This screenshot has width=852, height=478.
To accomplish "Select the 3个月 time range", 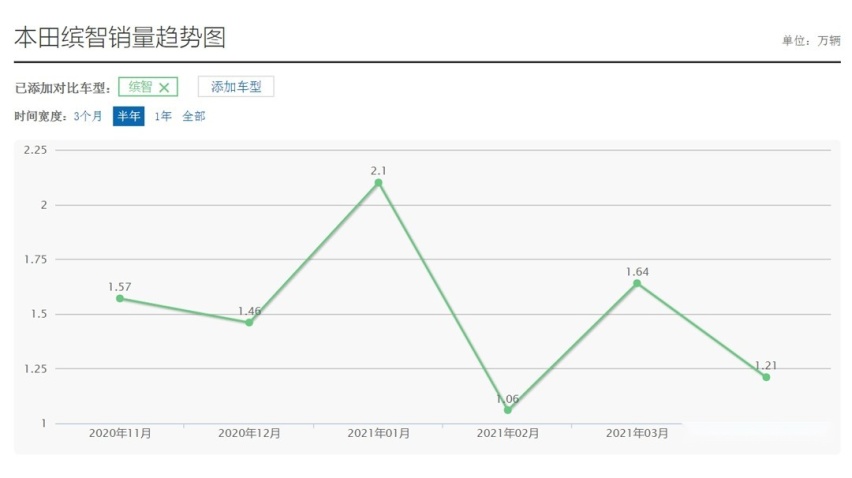I will (x=88, y=116).
